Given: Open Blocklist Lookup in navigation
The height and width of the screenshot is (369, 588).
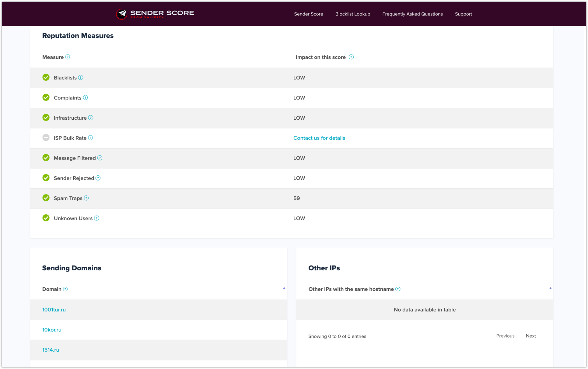Looking at the screenshot, I should [x=352, y=14].
